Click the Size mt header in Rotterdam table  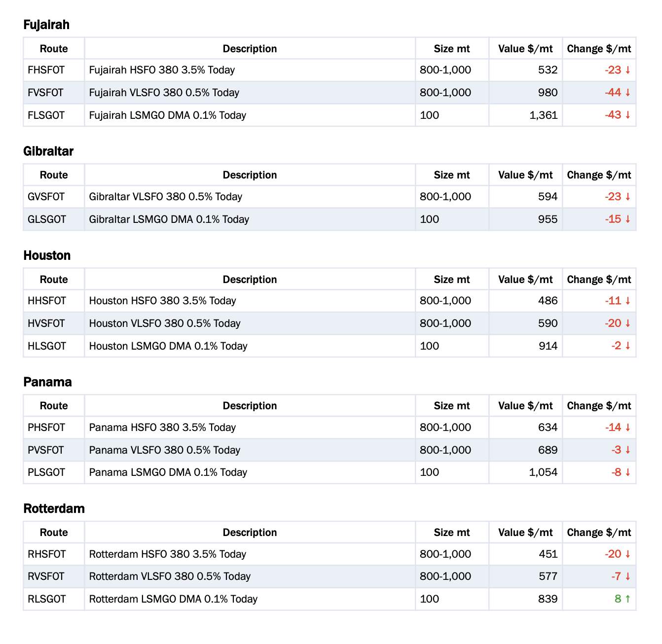(452, 533)
